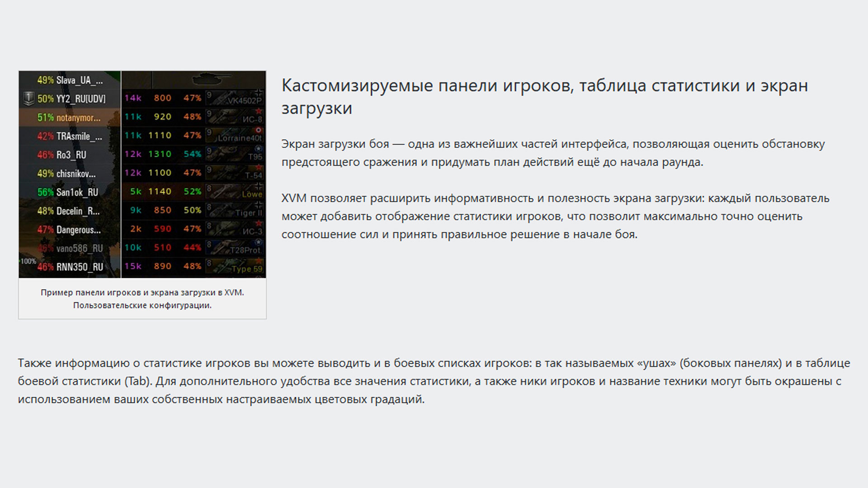The height and width of the screenshot is (488, 868).
Task: Click the ИС-8 tank icon
Action: (x=235, y=117)
